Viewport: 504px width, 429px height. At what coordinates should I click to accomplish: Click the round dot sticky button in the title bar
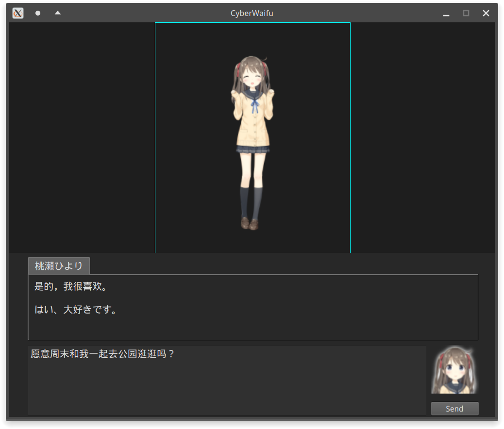(38, 13)
